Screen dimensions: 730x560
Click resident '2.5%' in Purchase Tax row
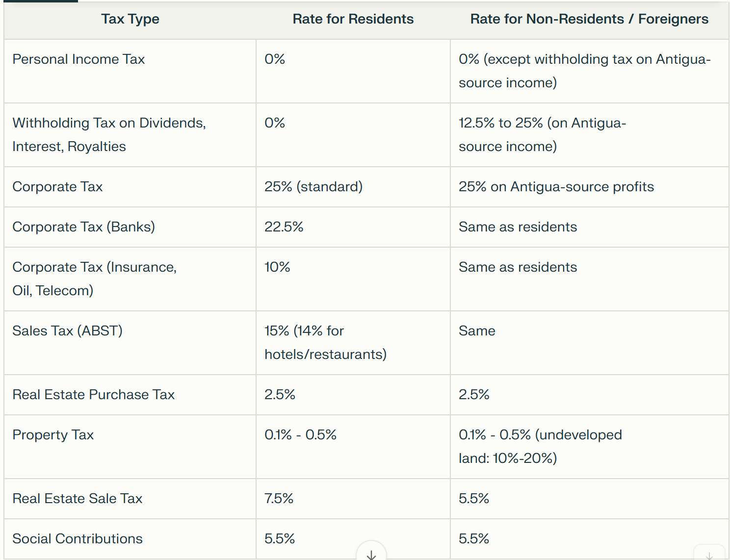(x=280, y=395)
